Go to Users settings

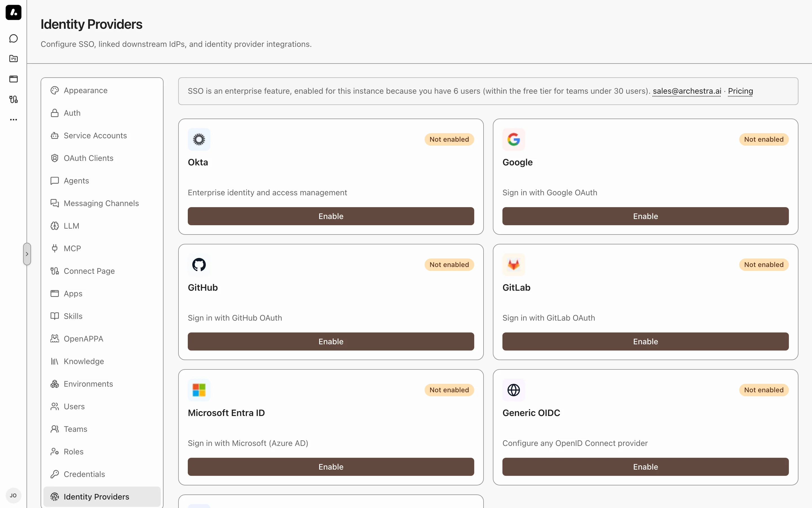coord(102,406)
